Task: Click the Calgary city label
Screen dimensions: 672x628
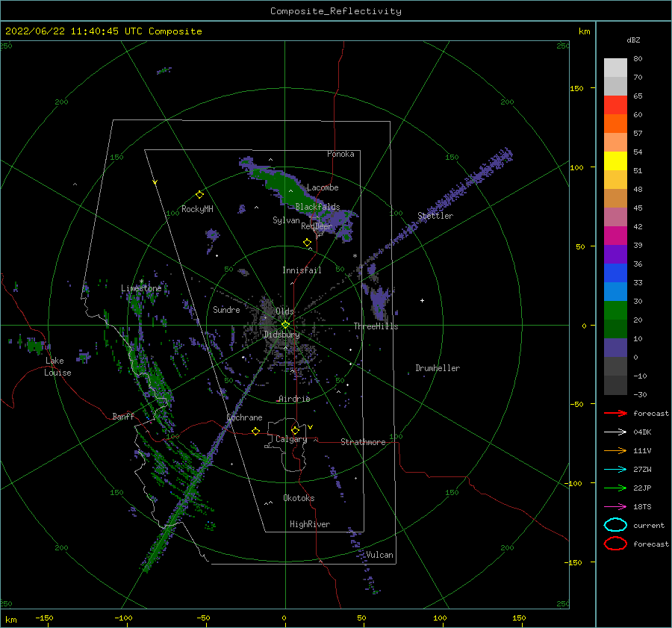Action: click(291, 439)
